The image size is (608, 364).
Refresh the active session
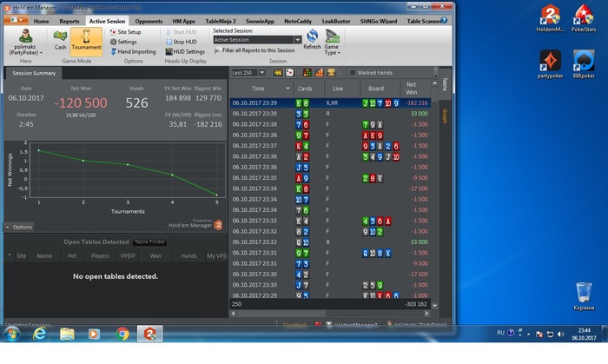312,40
